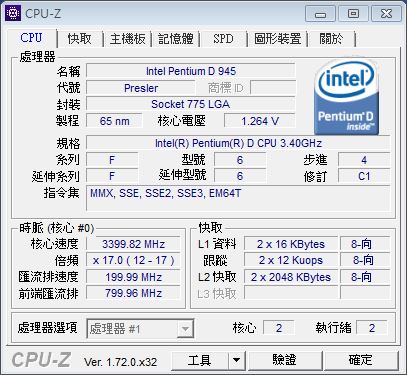Click the L2 快取 value 2 x 2048 KBytes
Viewport: 407px width, 375px height.
[291, 277]
